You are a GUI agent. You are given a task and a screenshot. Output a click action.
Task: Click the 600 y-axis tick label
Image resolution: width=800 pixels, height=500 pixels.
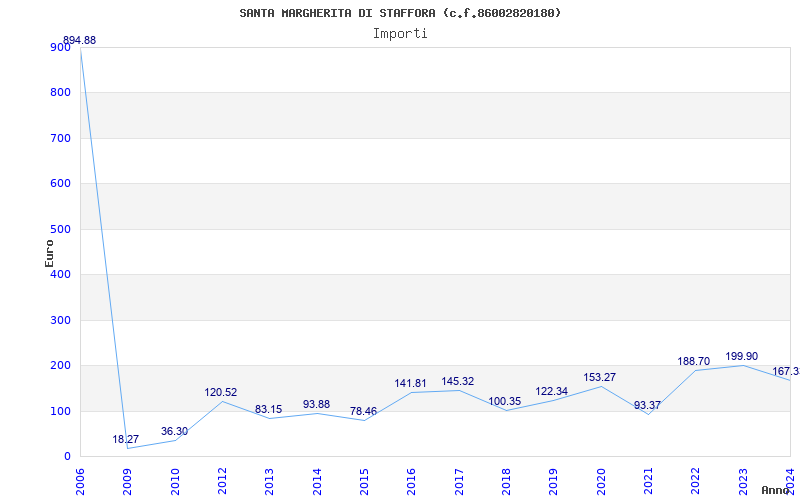pyautogui.click(x=60, y=184)
